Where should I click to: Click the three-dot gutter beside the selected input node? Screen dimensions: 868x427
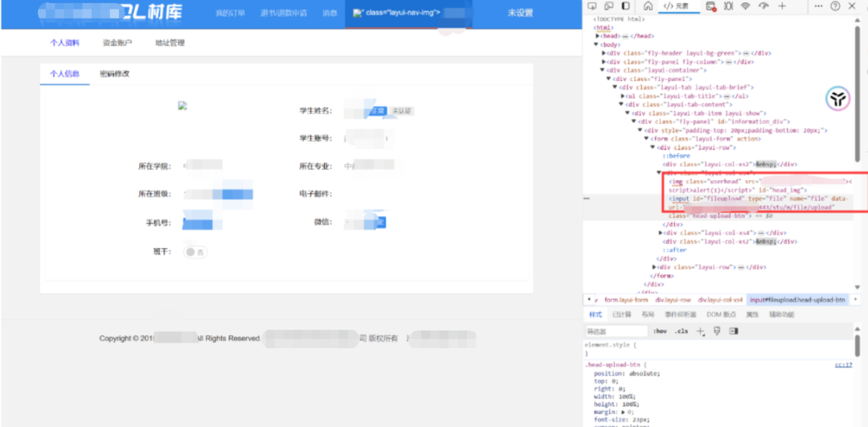[586, 199]
